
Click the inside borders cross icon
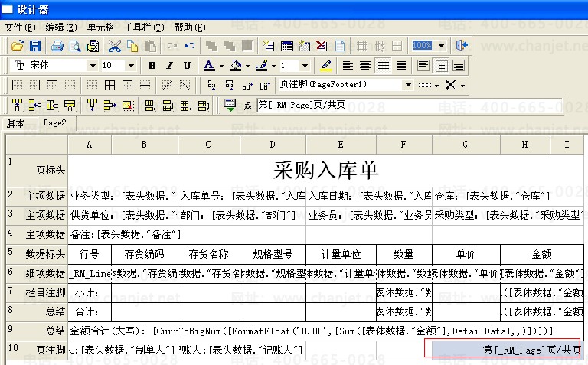[145, 86]
